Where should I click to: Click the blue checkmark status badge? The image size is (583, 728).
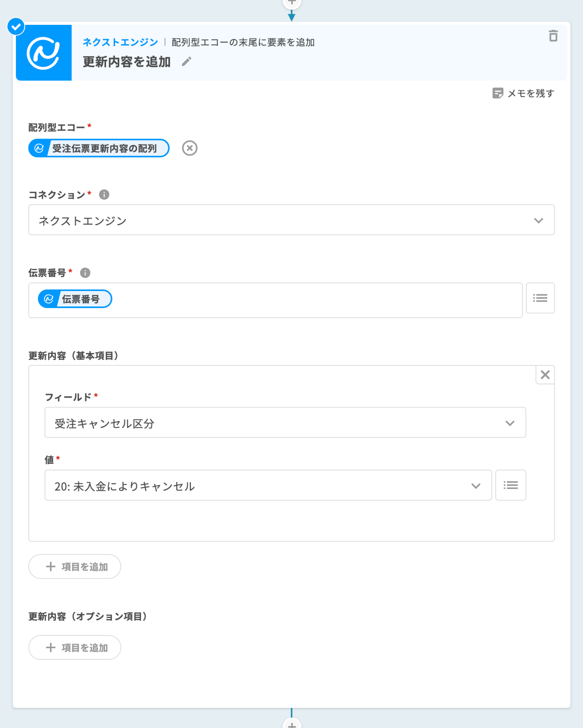click(x=16, y=26)
